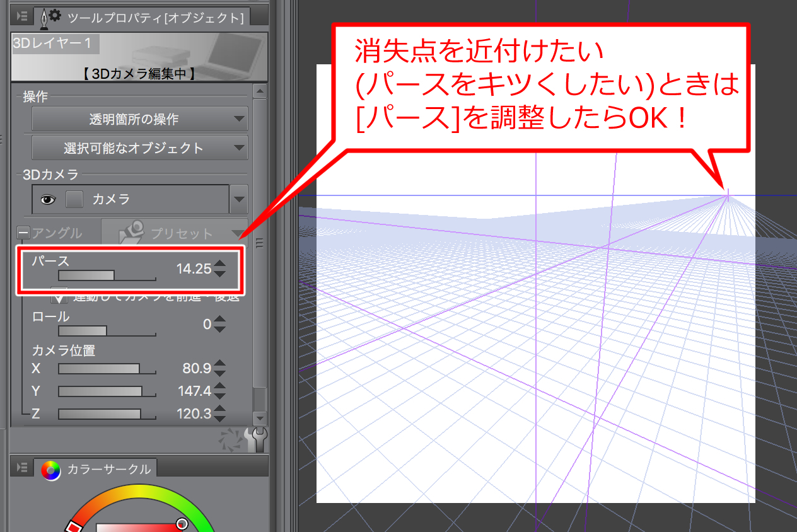Click scroll-down arrow of Tool Property panel
797x532 pixels.
click(259, 419)
